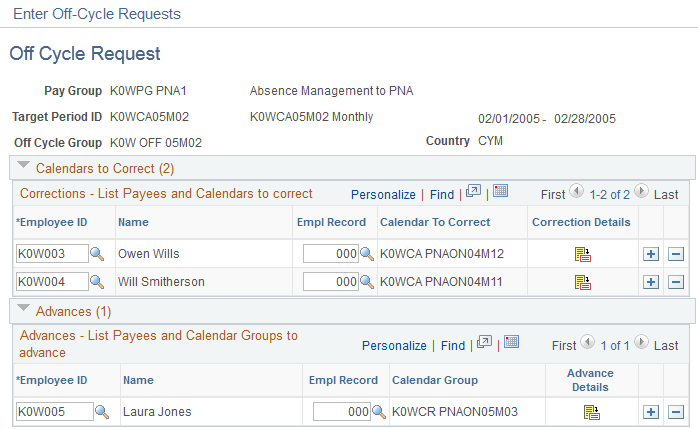
Task: Click Find link in Advances grid
Action: (453, 346)
